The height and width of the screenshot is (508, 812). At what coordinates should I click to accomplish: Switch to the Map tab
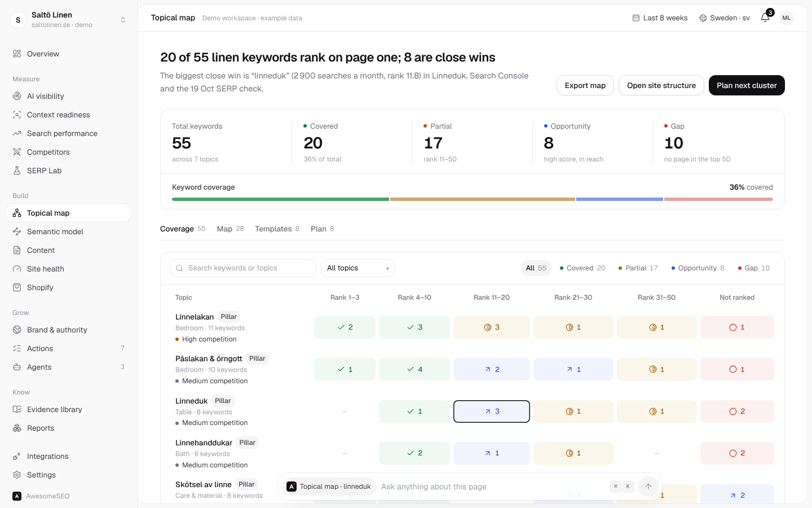pos(230,229)
